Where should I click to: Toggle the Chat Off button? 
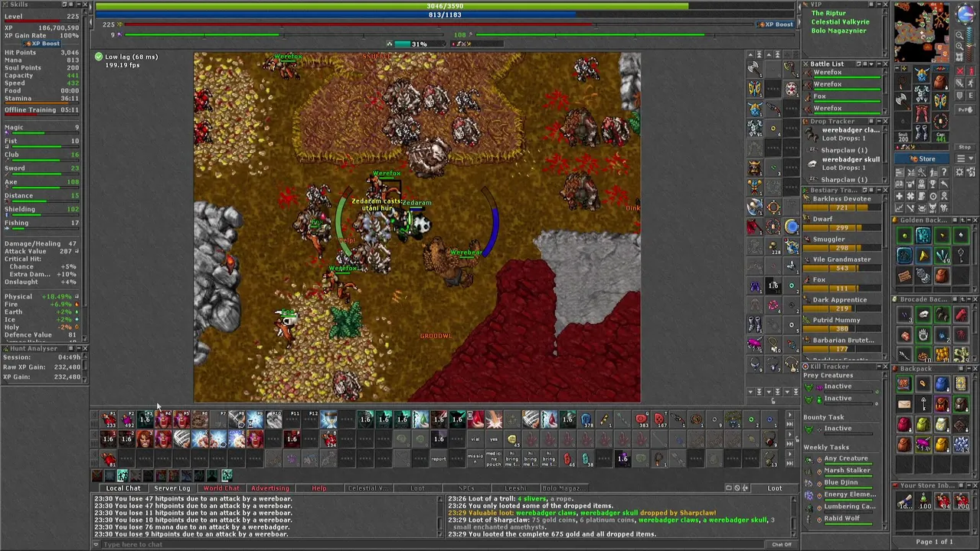781,544
